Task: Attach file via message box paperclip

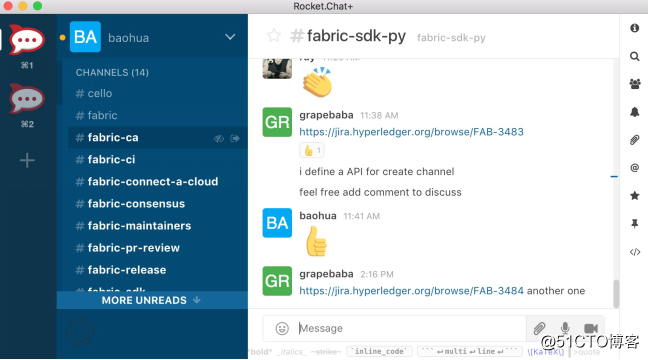Action: tap(539, 328)
